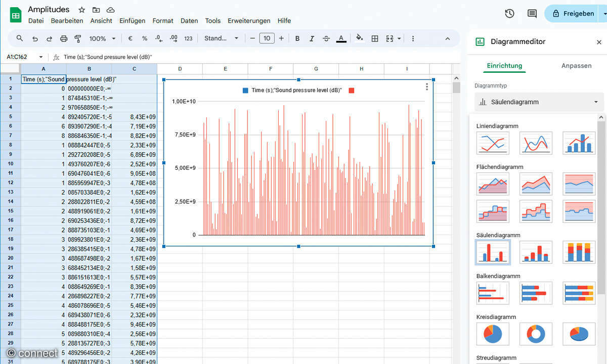Open the Daten menu
607x364 pixels.
pos(189,21)
